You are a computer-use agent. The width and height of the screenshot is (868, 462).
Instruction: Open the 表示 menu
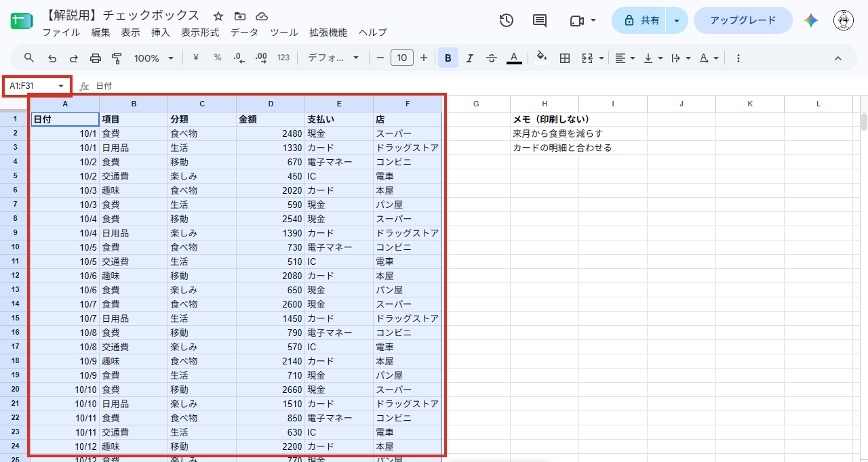click(130, 32)
